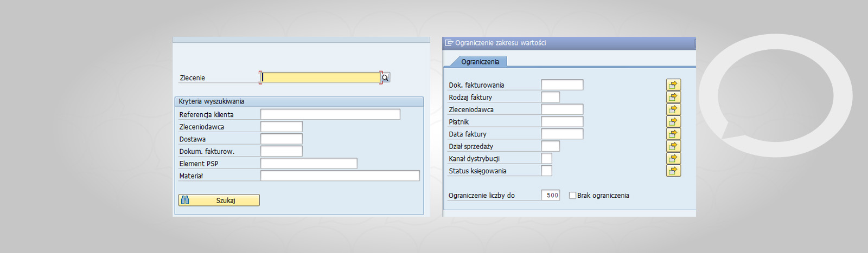This screenshot has width=868, height=253.
Task: Focus the Data faktury input field
Action: pyautogui.click(x=562, y=134)
